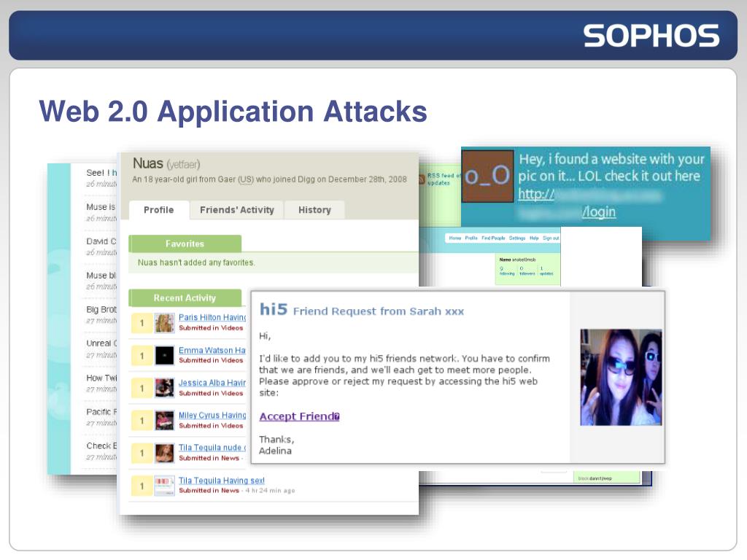Click the Miley Cyrus thumbnail image
This screenshot has height=560, width=747.
click(x=164, y=421)
